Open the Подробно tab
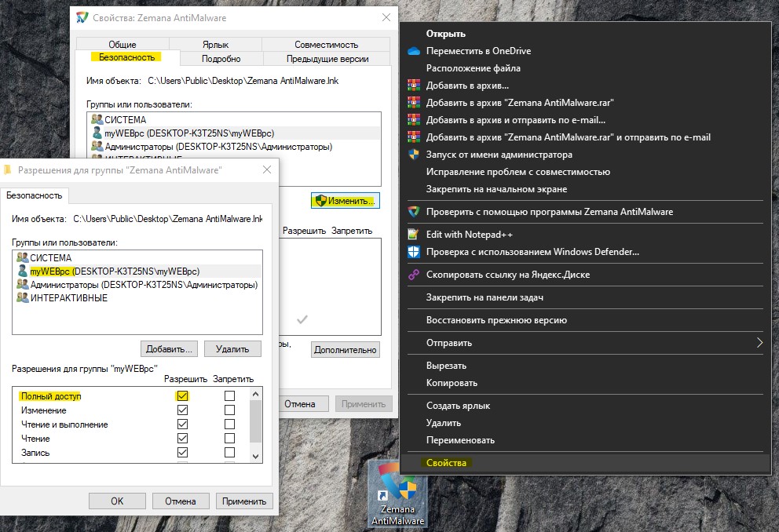The image size is (779, 532). click(221, 59)
